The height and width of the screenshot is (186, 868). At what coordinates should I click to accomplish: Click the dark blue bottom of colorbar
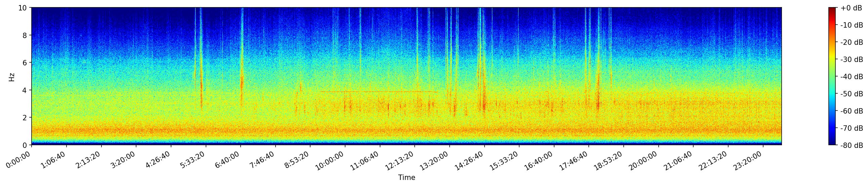coord(832,143)
